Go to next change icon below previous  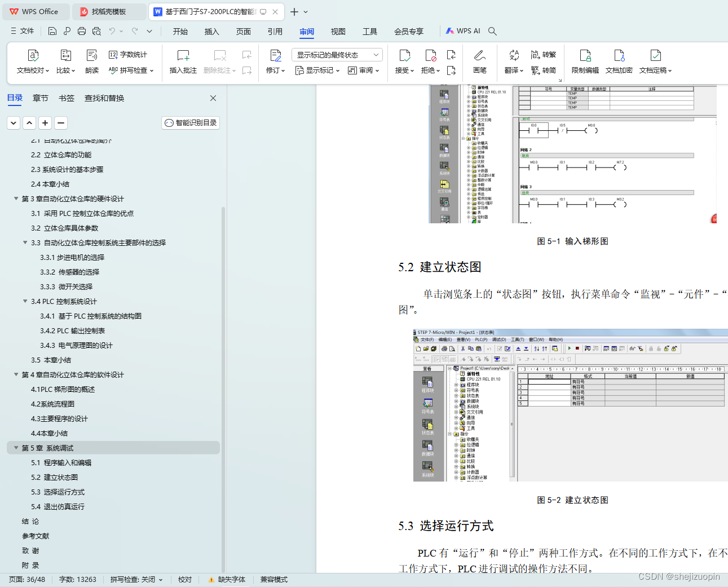[451, 70]
